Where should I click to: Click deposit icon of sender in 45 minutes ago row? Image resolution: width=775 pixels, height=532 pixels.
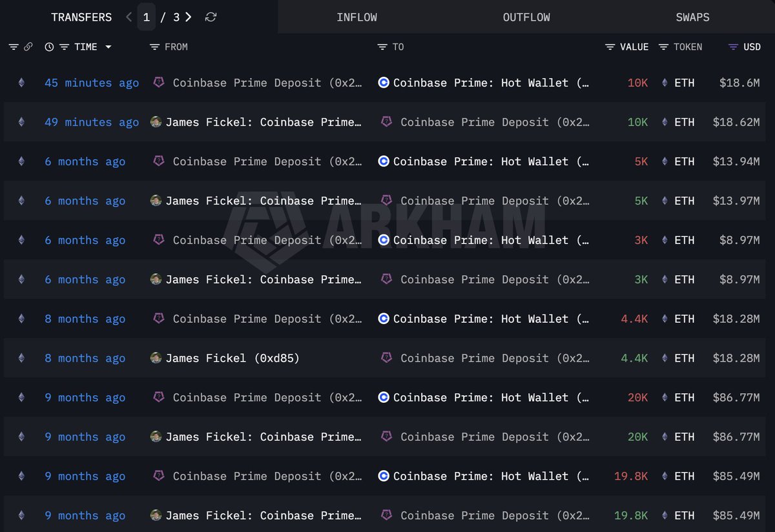tap(158, 82)
